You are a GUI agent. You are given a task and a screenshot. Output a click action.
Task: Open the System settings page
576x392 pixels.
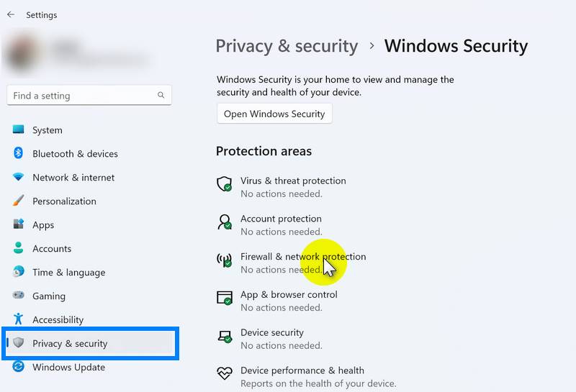pyautogui.click(x=48, y=130)
